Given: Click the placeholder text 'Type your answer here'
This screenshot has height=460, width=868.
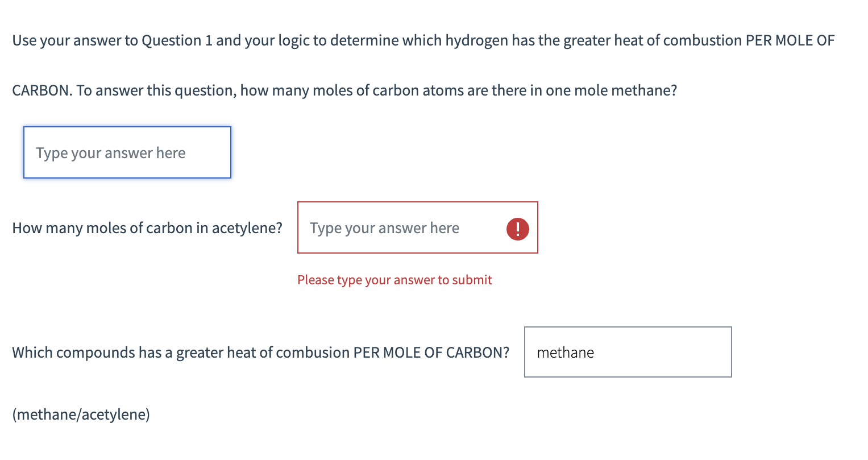Looking at the screenshot, I should tap(111, 152).
